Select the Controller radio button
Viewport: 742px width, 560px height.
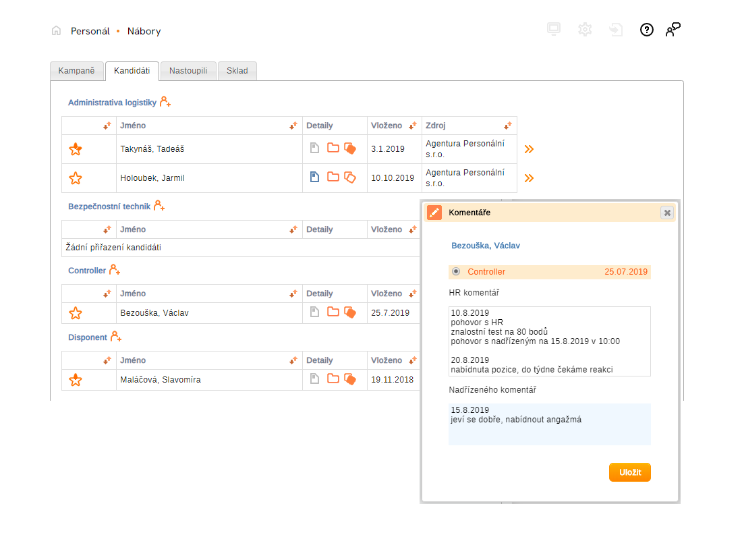point(456,272)
